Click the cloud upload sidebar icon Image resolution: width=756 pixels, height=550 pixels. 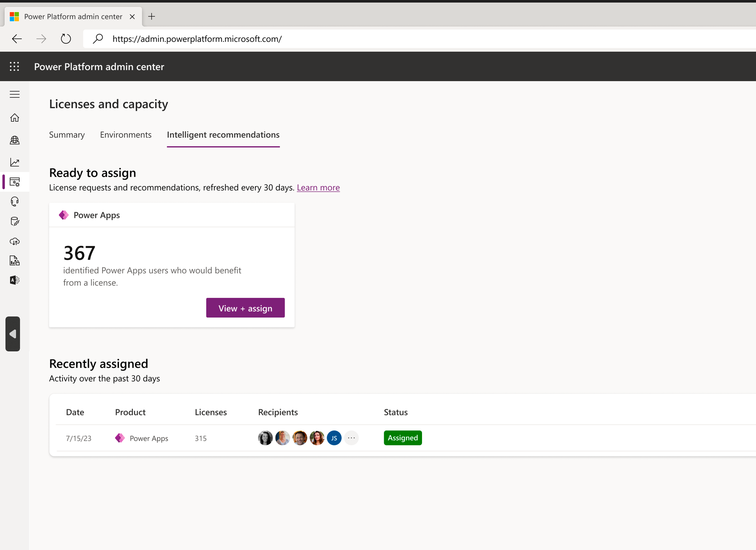(x=15, y=241)
